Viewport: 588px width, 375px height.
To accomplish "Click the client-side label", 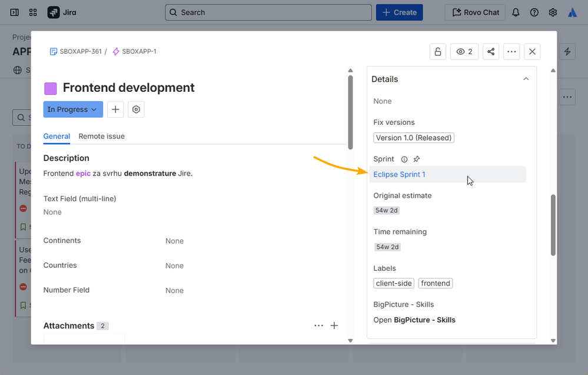I will [x=394, y=283].
